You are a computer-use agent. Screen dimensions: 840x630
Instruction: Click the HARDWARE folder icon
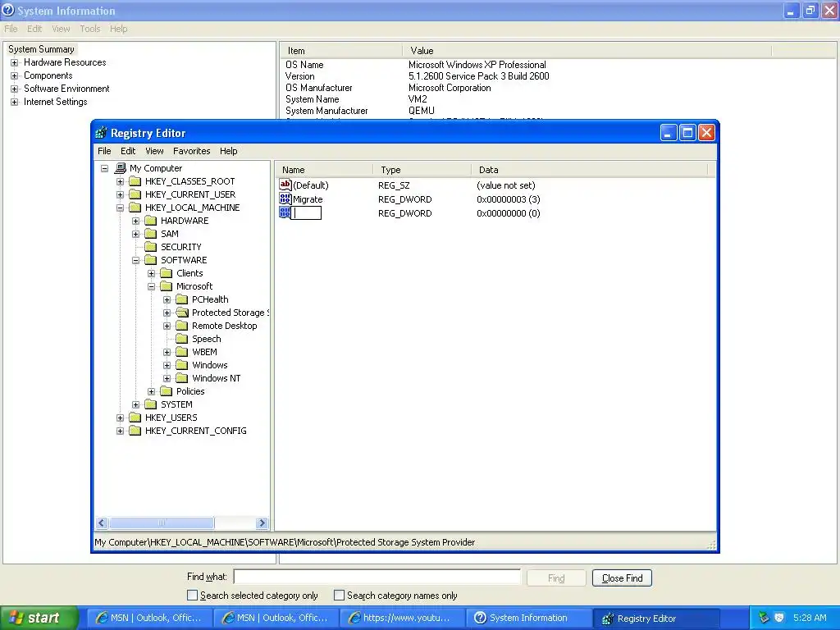[x=151, y=221]
